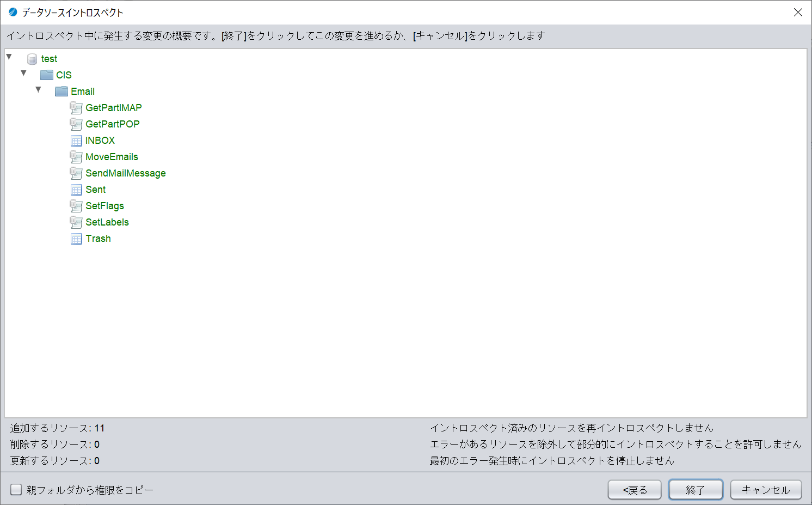Select the test tree label

[49, 59]
